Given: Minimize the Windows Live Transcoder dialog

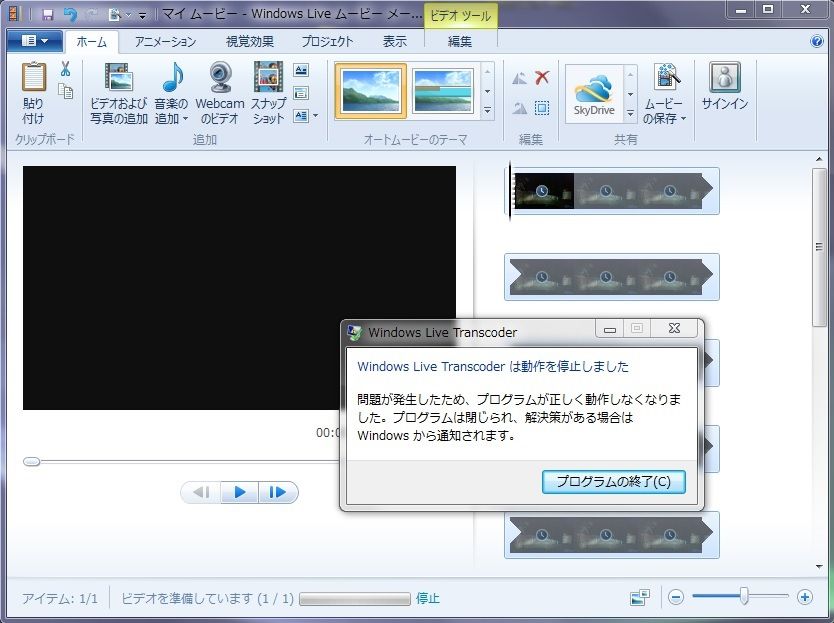Looking at the screenshot, I should pos(610,329).
